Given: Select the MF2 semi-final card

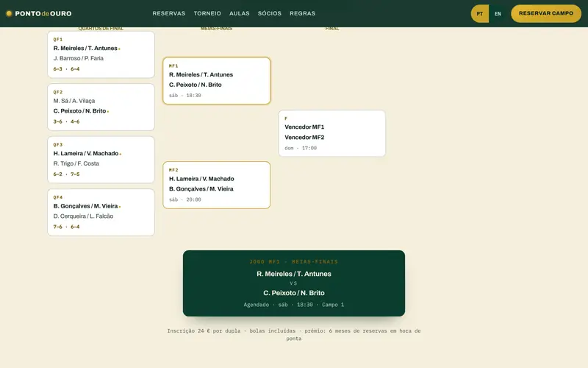Looking at the screenshot, I should coord(216,185).
